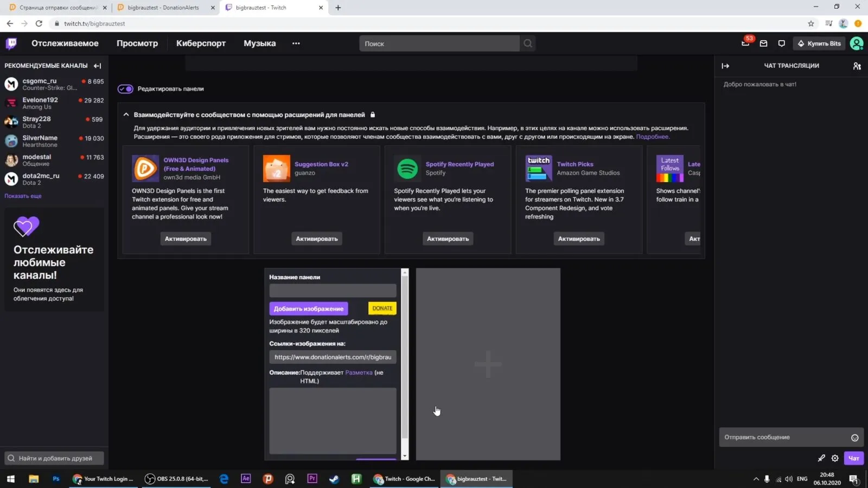Open Stray228 channel from sidebar
The image size is (868, 488).
(54, 122)
